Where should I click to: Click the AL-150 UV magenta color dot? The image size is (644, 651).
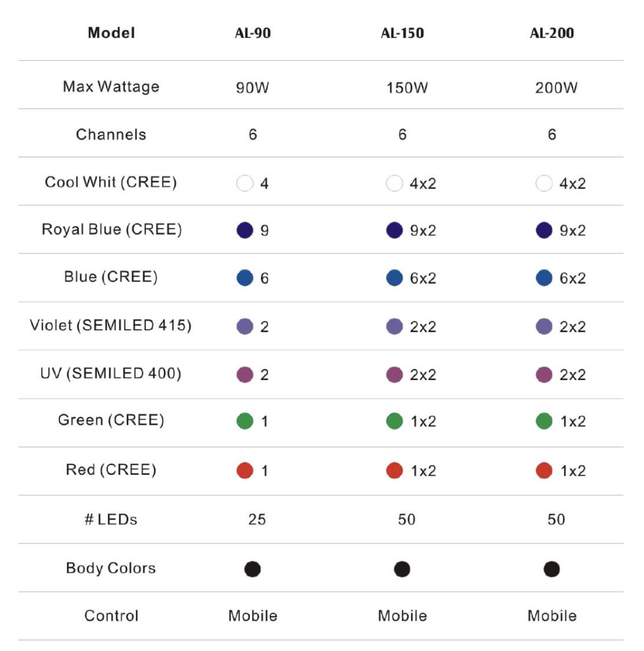394,375
